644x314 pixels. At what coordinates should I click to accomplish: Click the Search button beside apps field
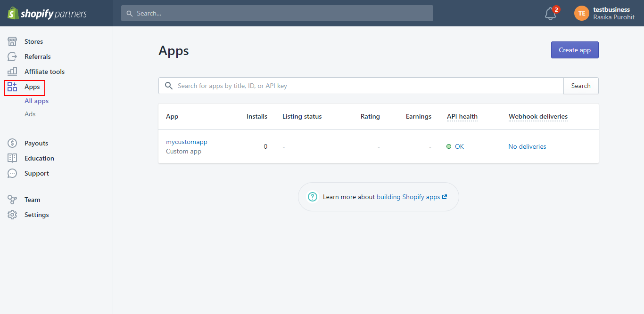[x=581, y=86]
